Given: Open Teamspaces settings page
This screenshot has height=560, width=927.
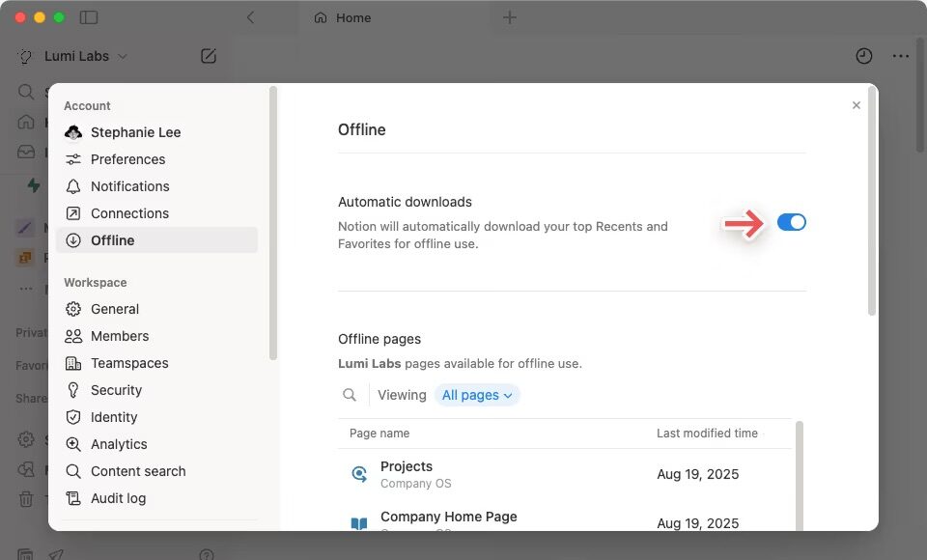Looking at the screenshot, I should 156,363.
